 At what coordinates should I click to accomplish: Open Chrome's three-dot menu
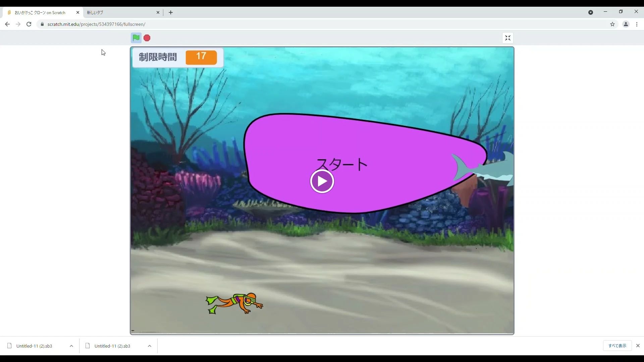pos(637,24)
